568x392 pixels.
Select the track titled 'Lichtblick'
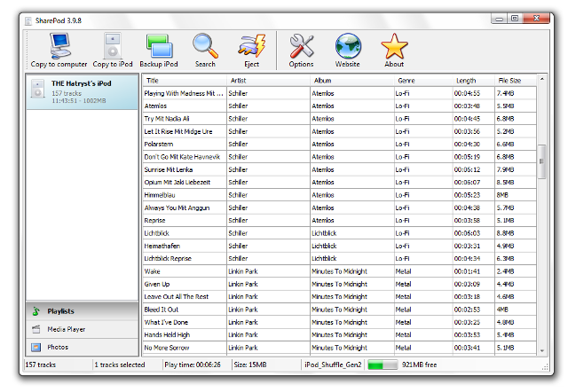[340, 233]
